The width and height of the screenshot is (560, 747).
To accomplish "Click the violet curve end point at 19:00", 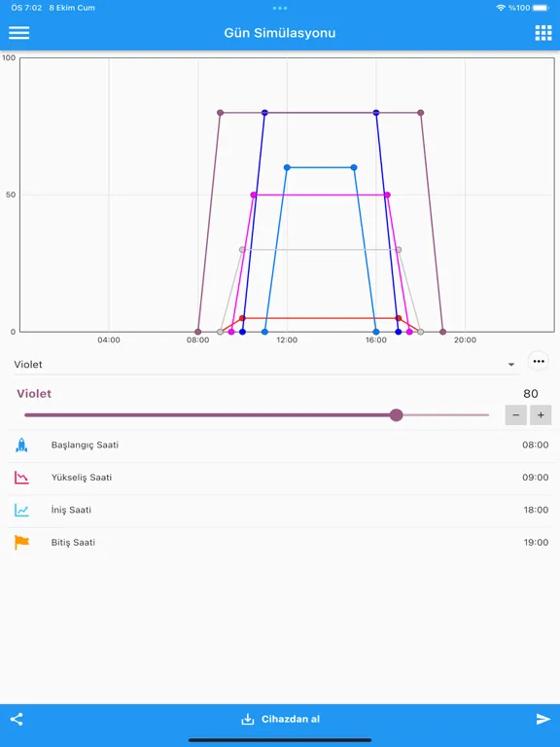I will coord(443,332).
